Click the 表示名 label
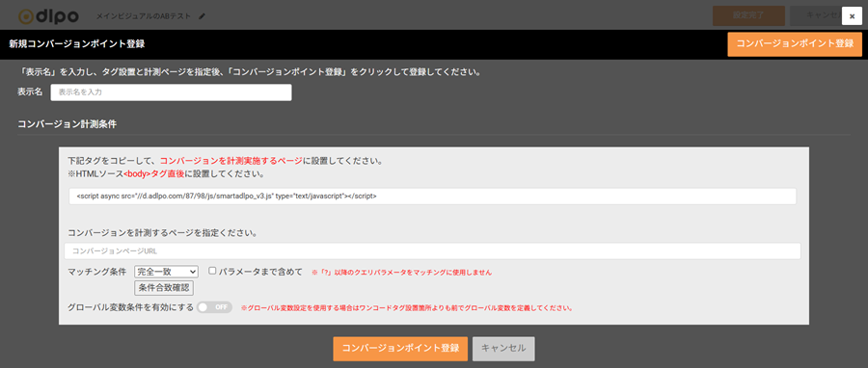This screenshot has width=868, height=368. [30, 92]
